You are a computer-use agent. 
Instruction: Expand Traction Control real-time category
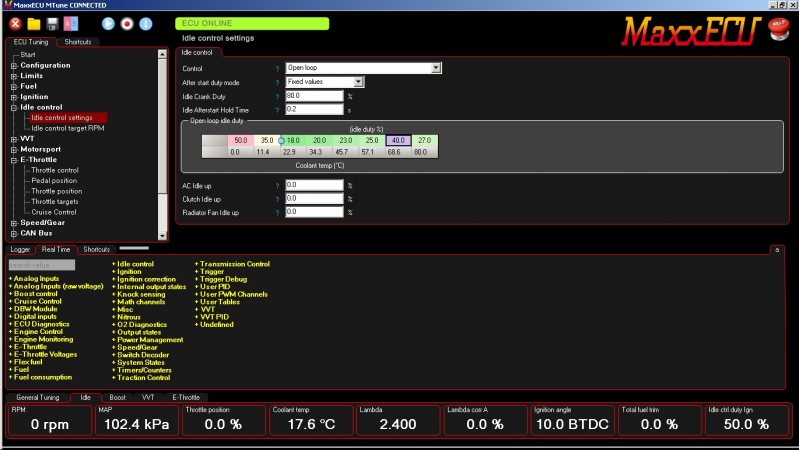pos(143,378)
